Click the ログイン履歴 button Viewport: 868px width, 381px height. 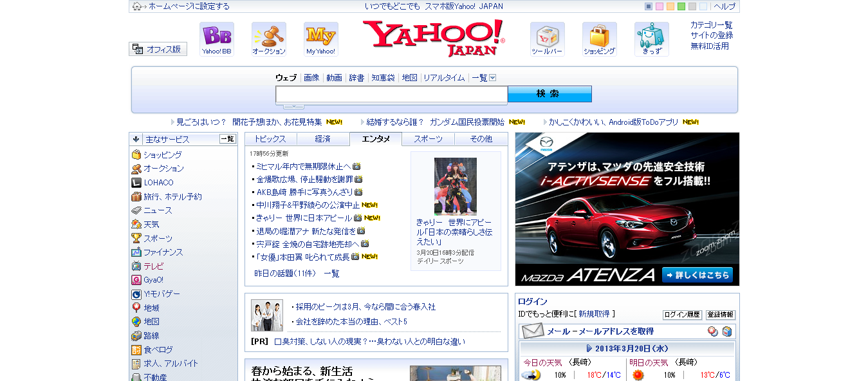pyautogui.click(x=682, y=315)
